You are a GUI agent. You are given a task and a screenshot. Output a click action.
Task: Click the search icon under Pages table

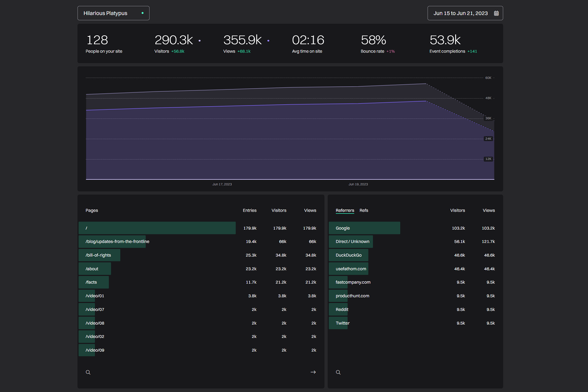[88, 372]
